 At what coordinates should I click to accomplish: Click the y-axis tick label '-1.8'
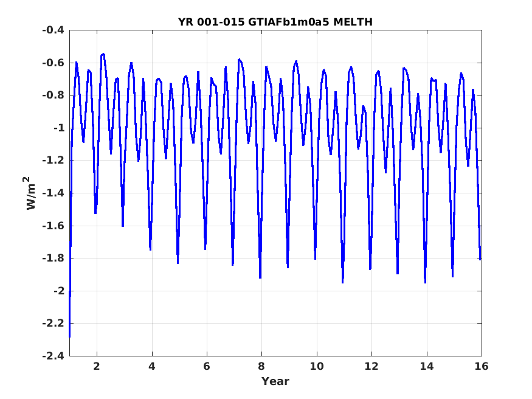(54, 258)
